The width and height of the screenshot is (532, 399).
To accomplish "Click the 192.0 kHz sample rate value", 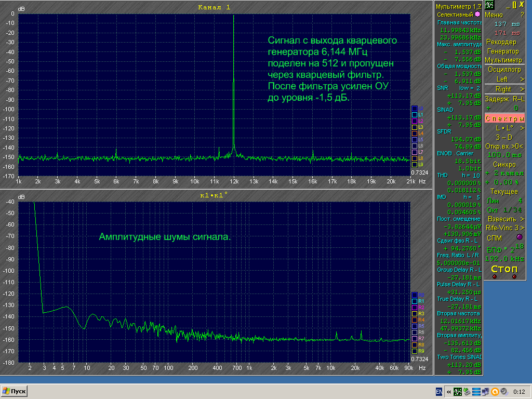I will click(x=504, y=259).
